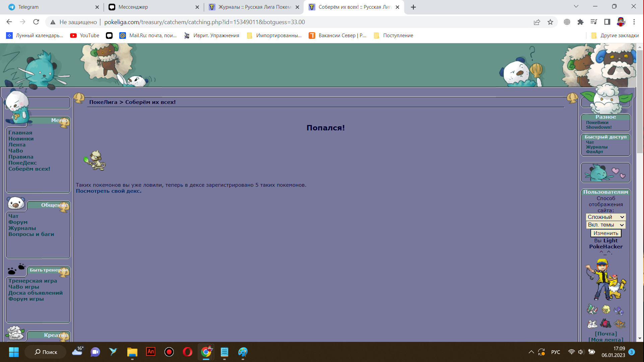Open the Доска объявлений link
The height and width of the screenshot is (362, 644).
(36, 293)
